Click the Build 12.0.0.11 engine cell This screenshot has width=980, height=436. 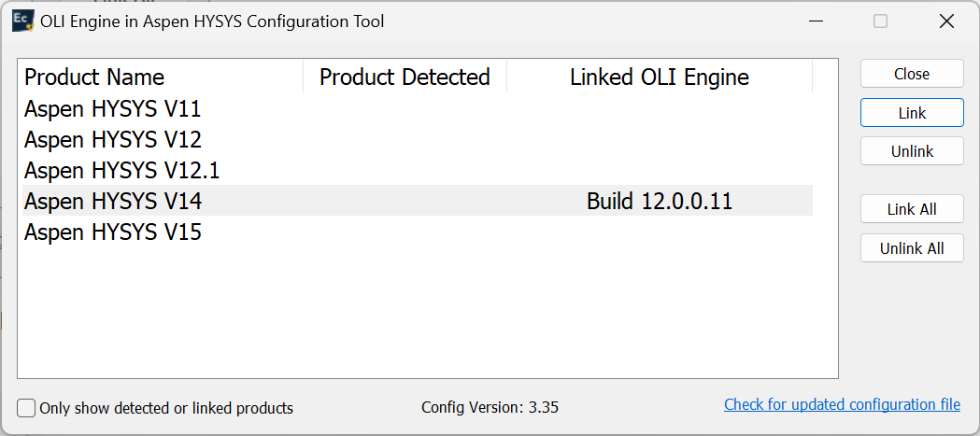pos(659,201)
